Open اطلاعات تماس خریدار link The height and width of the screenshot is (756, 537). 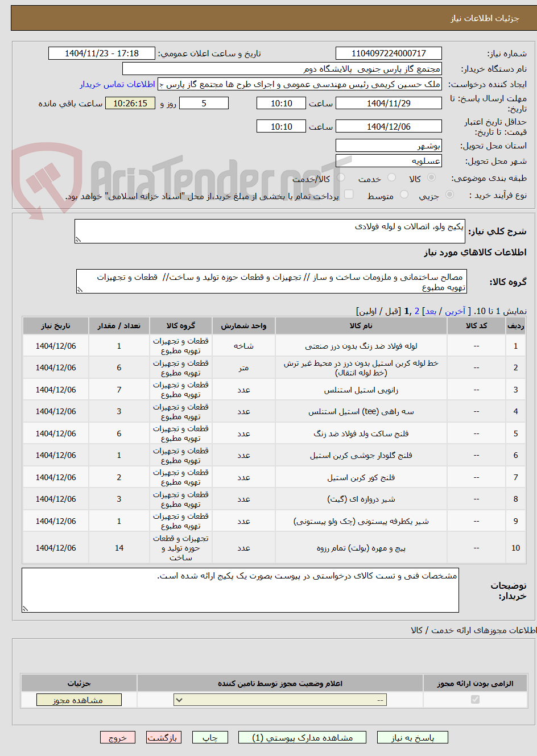click(117, 84)
